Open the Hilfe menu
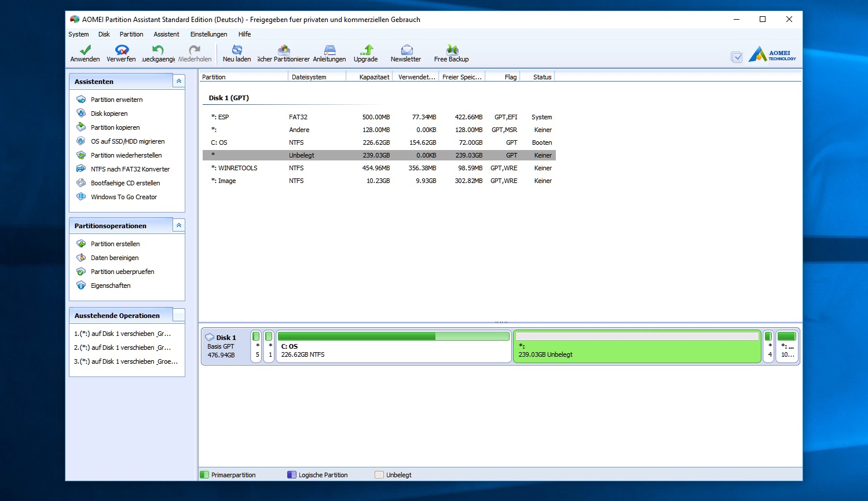 [x=244, y=34]
